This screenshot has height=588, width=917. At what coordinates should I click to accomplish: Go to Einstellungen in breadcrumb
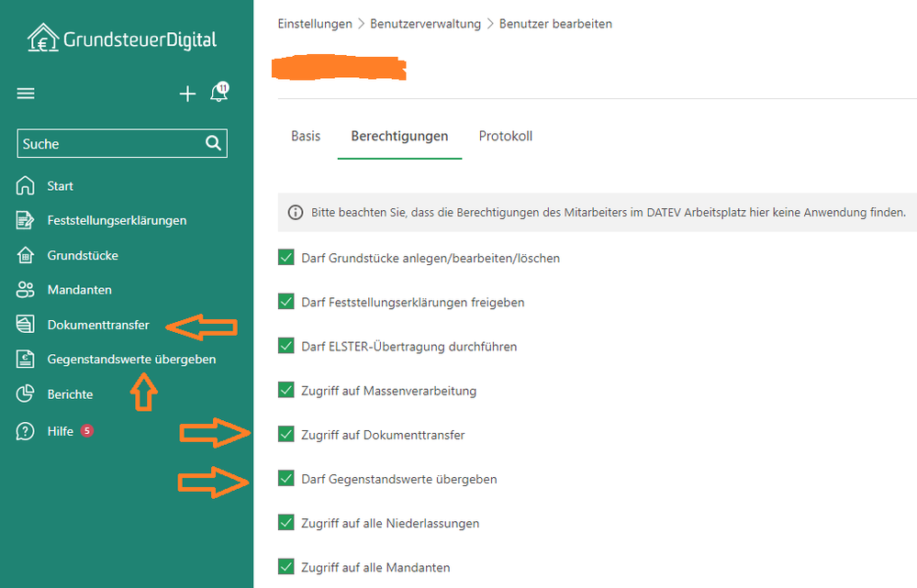point(314,24)
